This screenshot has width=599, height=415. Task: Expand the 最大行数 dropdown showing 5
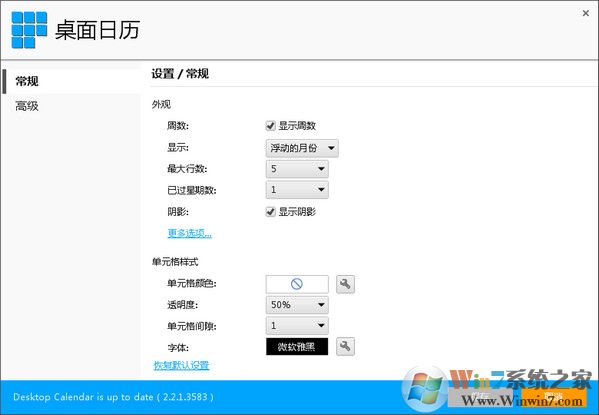click(297, 169)
